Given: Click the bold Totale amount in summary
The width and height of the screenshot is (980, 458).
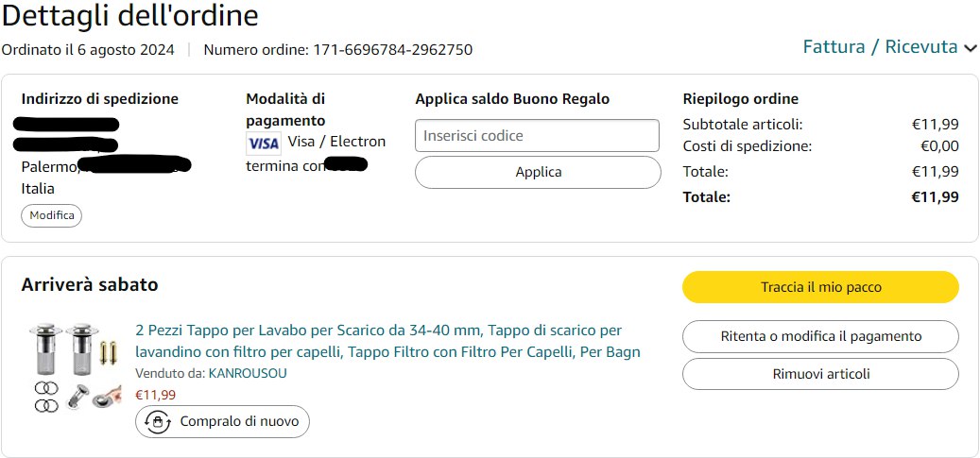Looking at the screenshot, I should pyautogui.click(x=934, y=196).
